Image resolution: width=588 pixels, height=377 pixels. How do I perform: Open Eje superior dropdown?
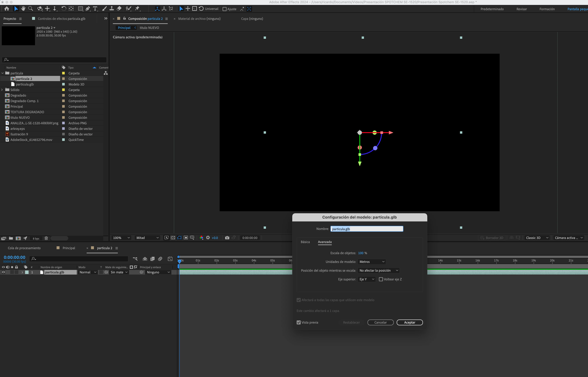tap(366, 279)
